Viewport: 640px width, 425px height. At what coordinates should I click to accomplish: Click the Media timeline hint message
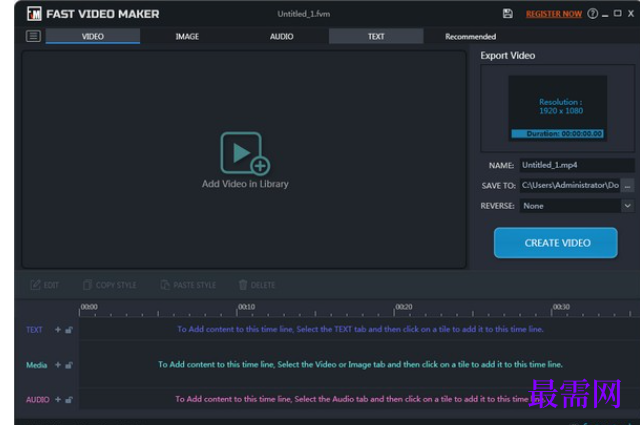coord(360,364)
